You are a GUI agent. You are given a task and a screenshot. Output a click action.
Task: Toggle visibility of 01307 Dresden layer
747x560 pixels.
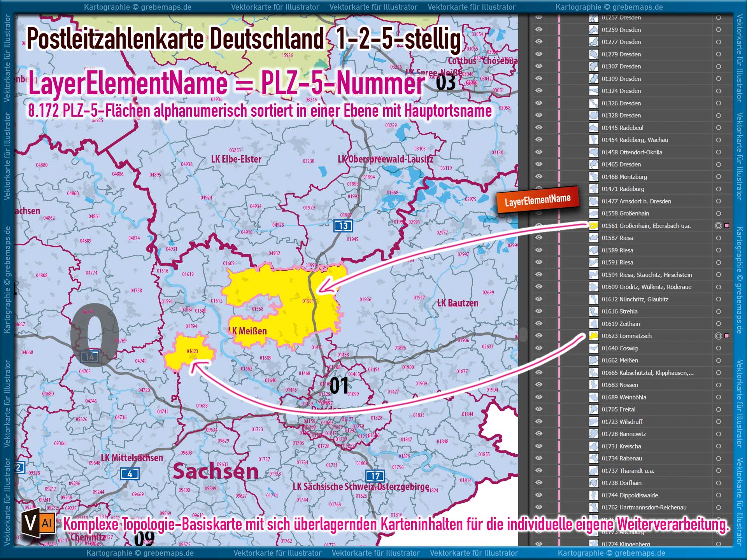538,66
